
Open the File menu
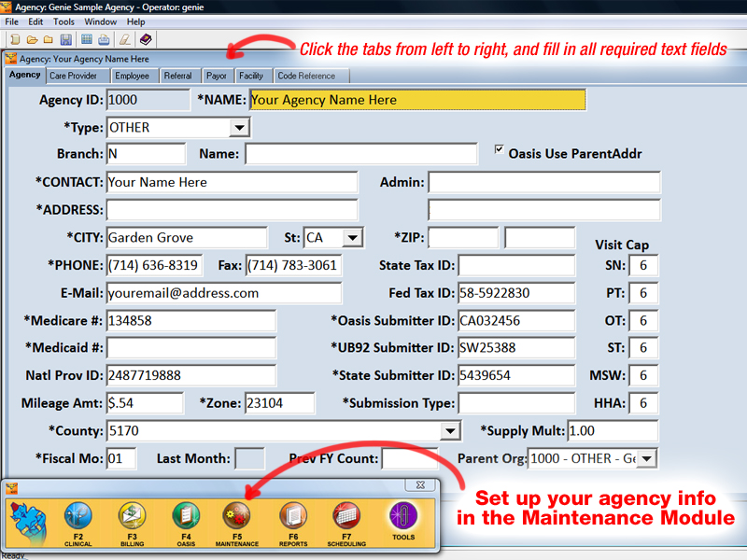11,21
